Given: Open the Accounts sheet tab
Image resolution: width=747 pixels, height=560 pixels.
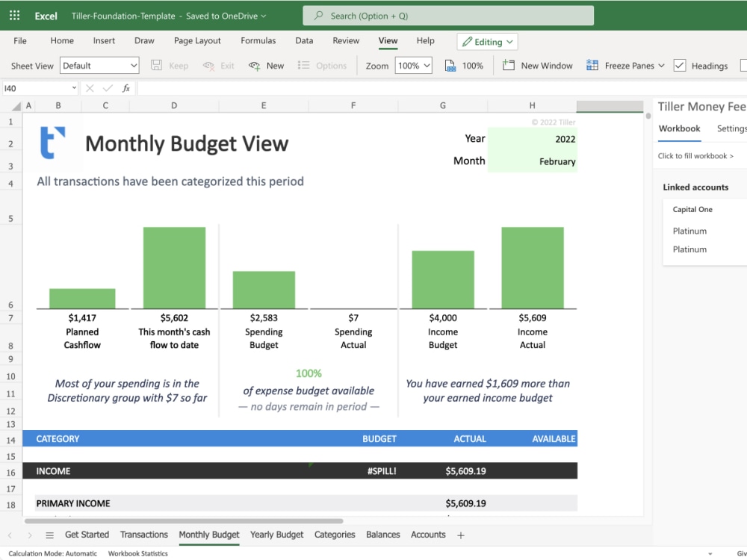Looking at the screenshot, I should 428,535.
